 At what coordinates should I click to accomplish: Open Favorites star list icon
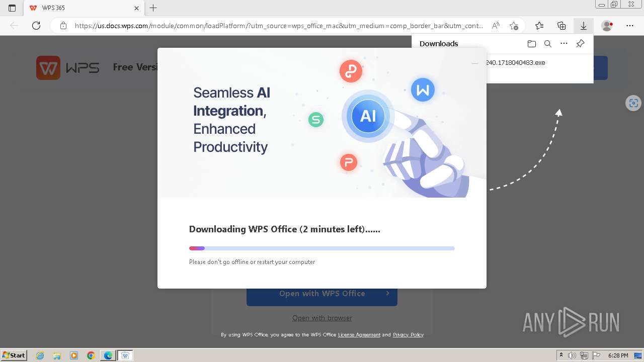click(x=539, y=26)
